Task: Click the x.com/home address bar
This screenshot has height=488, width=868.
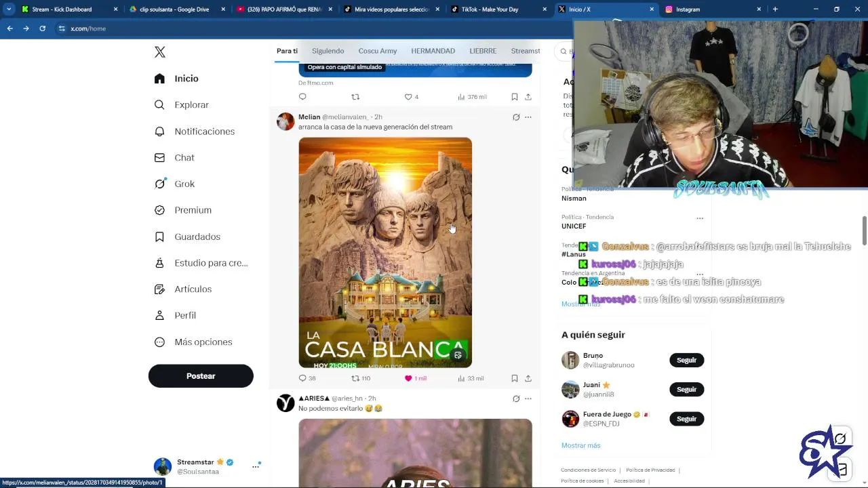Action: [x=312, y=28]
